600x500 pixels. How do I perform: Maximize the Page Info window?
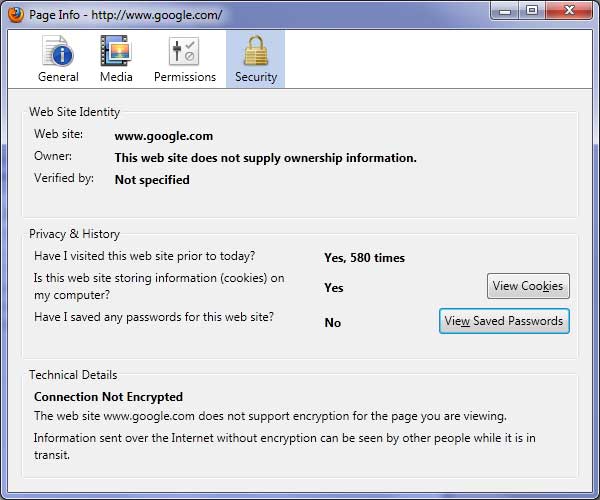pos(532,10)
